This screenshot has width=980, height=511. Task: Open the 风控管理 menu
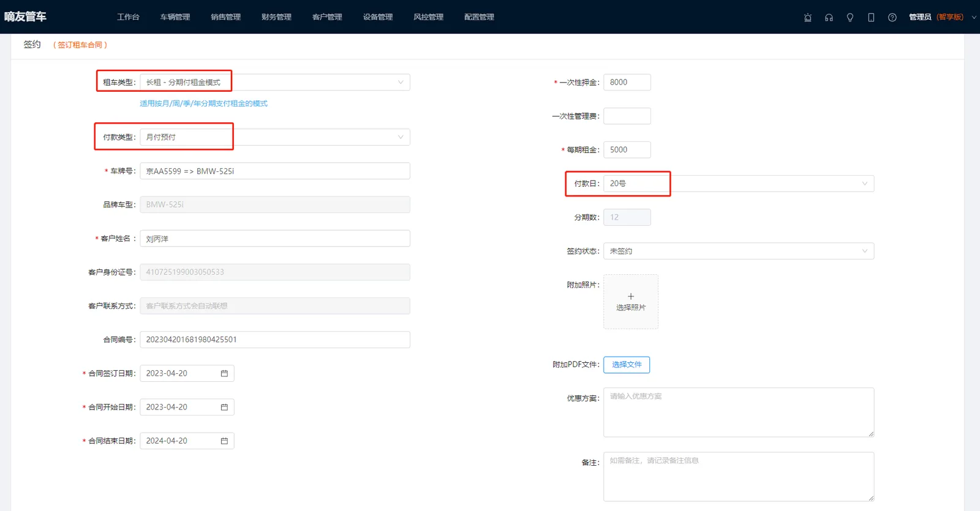coord(428,17)
